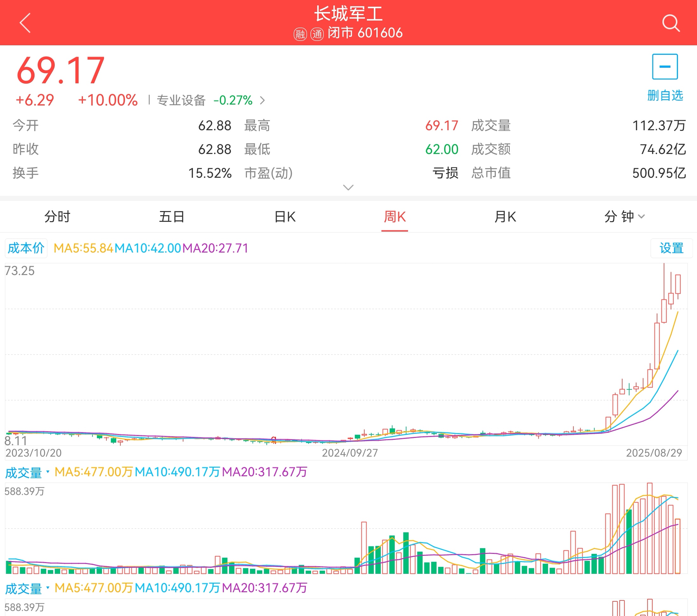Remove stock via 删自选 label
This screenshot has height=616, width=697.
click(x=665, y=95)
